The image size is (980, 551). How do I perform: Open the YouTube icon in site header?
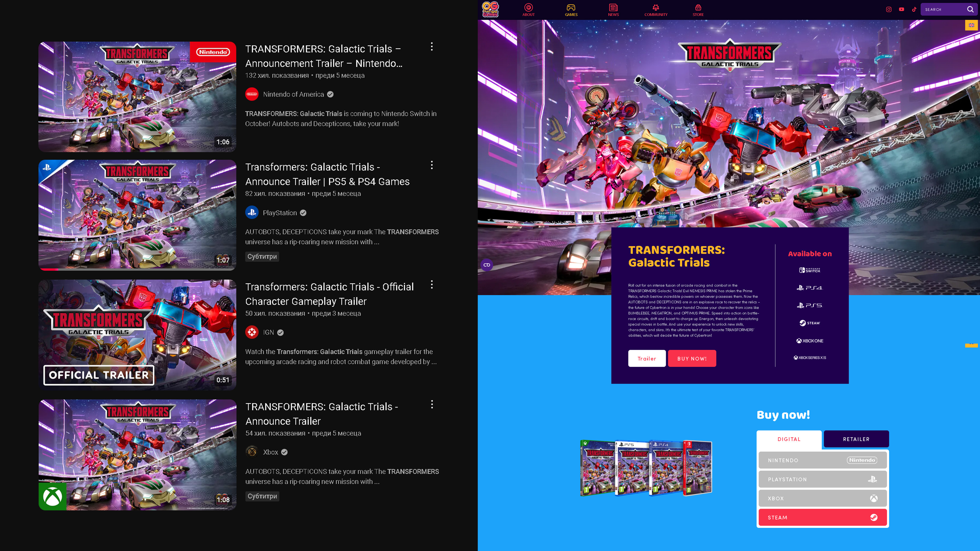click(902, 9)
